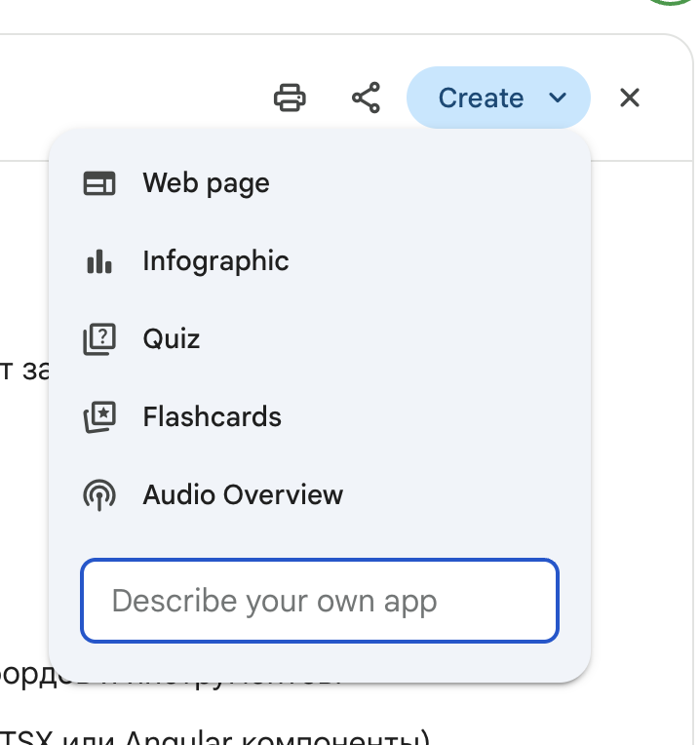The height and width of the screenshot is (745, 700).
Task: Pick the Audio Overview option
Action: click(x=243, y=495)
